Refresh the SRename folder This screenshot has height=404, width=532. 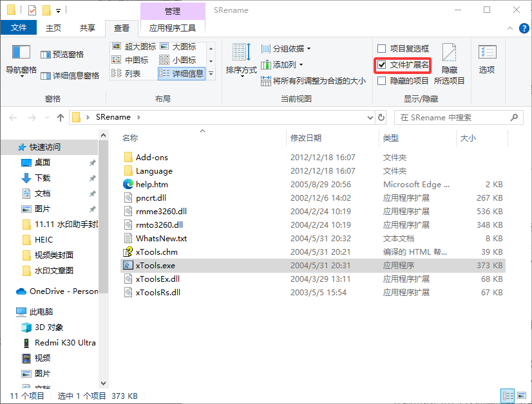[x=381, y=117]
